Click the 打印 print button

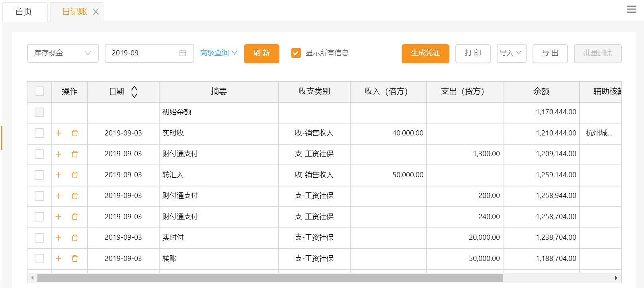(473, 53)
